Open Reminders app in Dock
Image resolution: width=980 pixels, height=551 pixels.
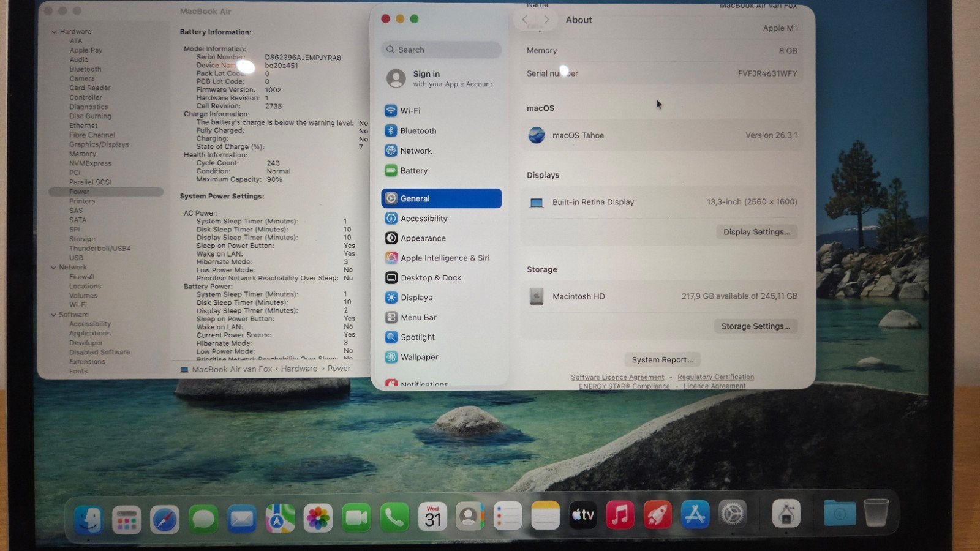point(508,516)
